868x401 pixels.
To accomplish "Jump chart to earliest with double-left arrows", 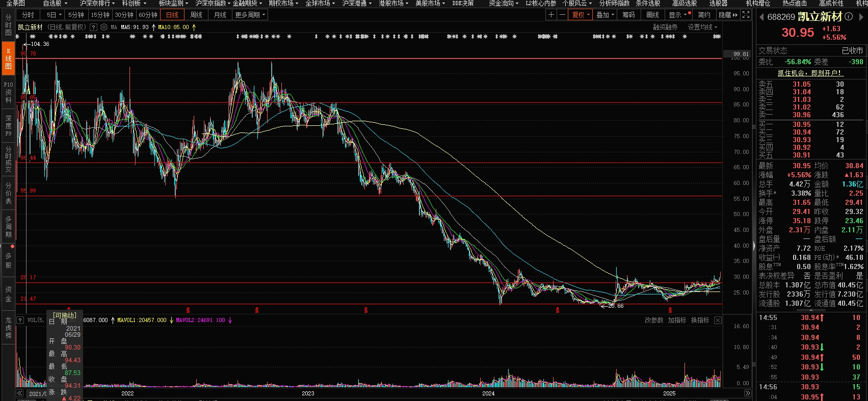I will [x=20, y=393].
